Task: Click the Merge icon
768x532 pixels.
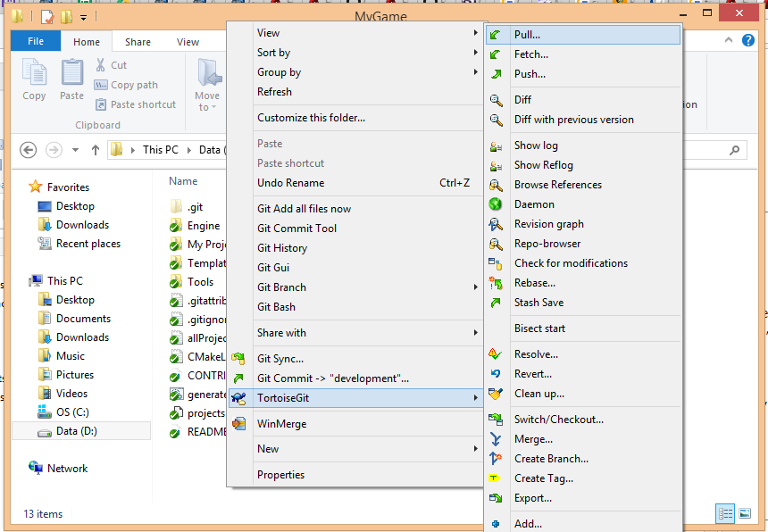Action: pyautogui.click(x=496, y=439)
